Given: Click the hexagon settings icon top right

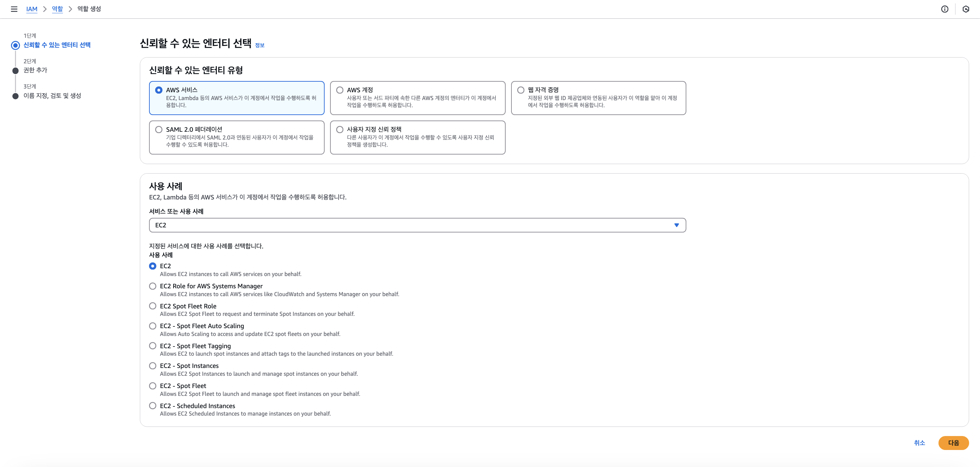Looking at the screenshot, I should pyautogui.click(x=966, y=9).
